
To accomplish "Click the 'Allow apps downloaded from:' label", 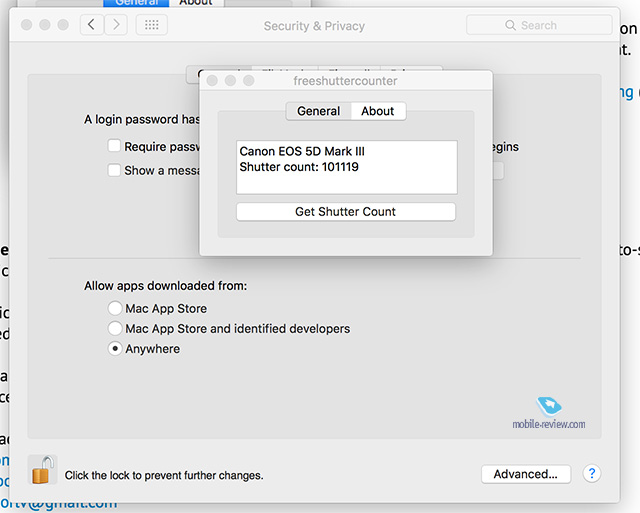I will coord(165,286).
